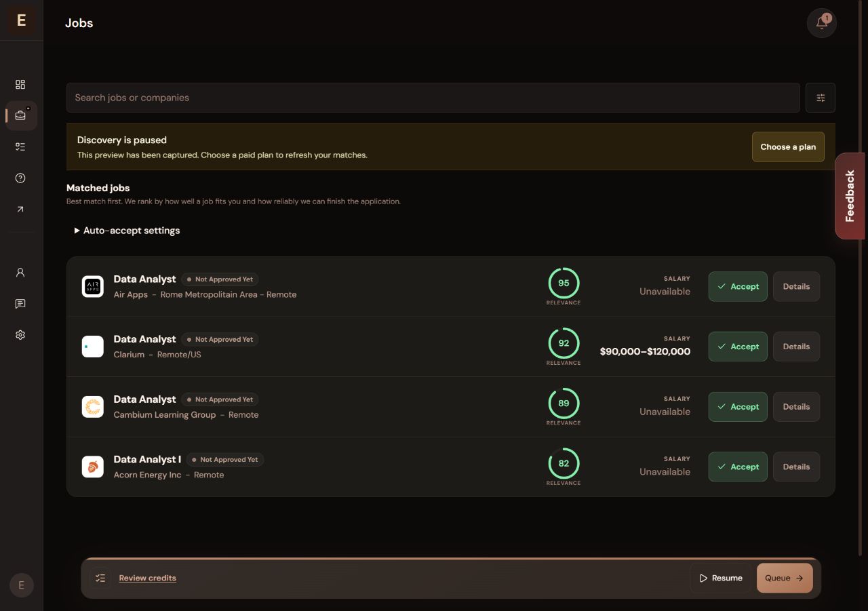Image resolution: width=868 pixels, height=611 pixels.
Task: Click the Air Apps company logo
Action: tap(93, 287)
